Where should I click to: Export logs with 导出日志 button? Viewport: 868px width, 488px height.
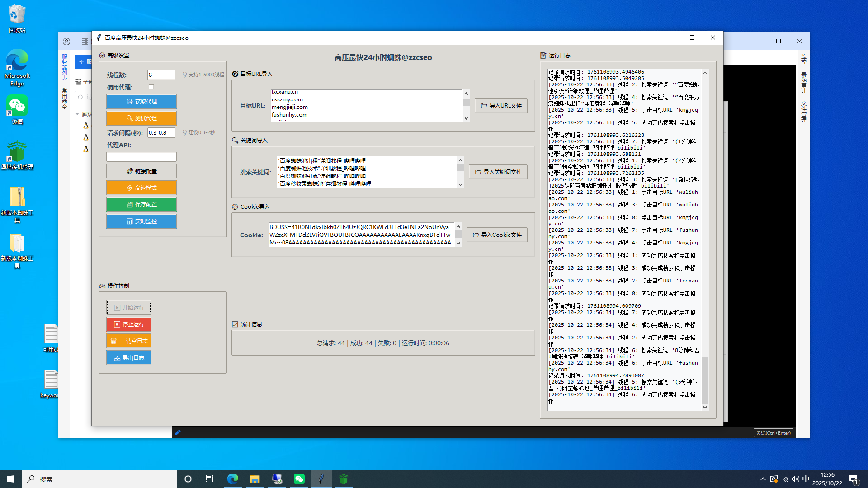pos(129,358)
